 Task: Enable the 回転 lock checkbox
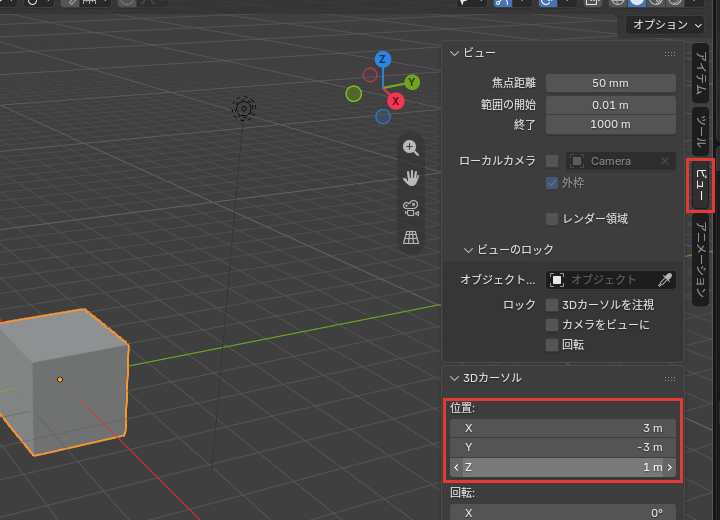pyautogui.click(x=552, y=345)
